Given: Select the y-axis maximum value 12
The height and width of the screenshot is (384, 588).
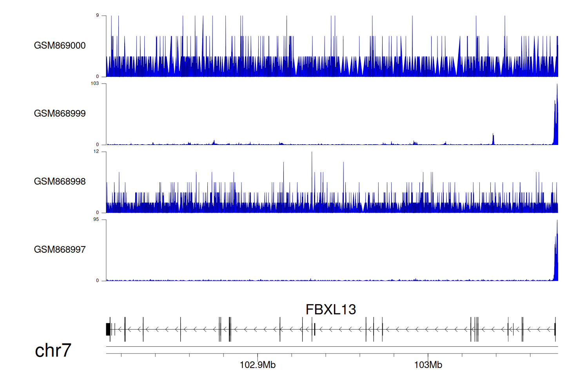Looking at the screenshot, I should pyautogui.click(x=96, y=152).
